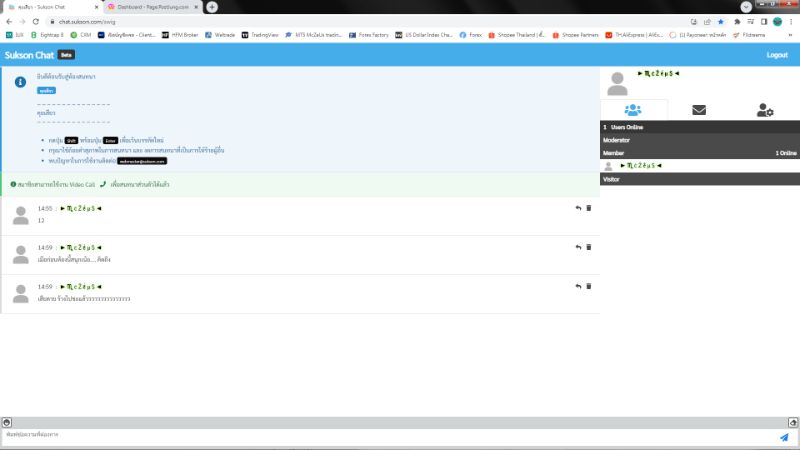Image resolution: width=800 pixels, height=450 pixels.
Task: Delete the middle 14:59 message
Action: (589, 247)
